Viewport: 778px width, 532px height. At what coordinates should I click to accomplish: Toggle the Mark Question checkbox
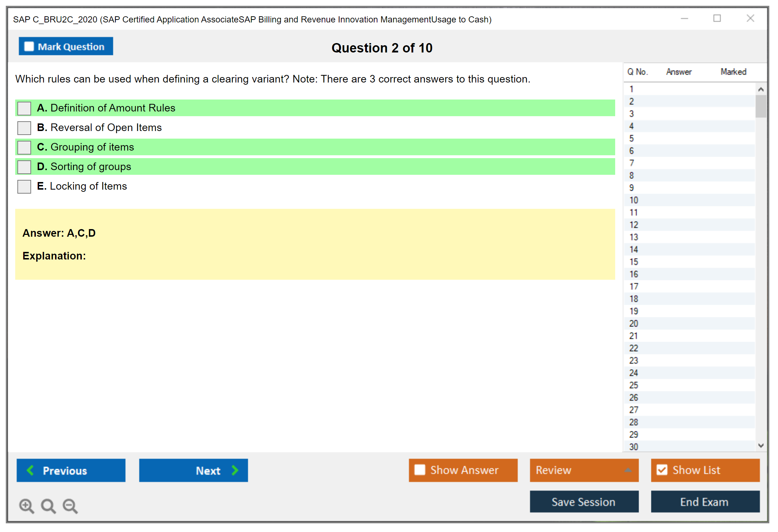coord(29,47)
